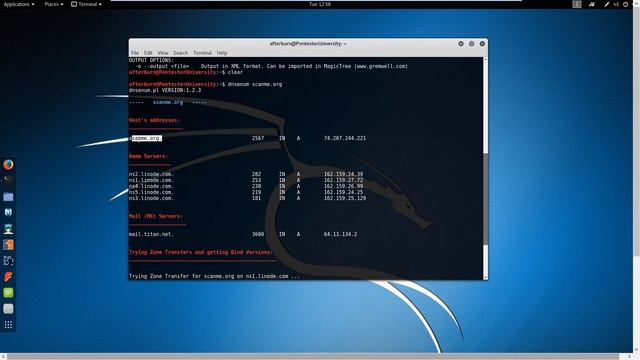Click the IP address 162.159.24.39

click(343, 174)
